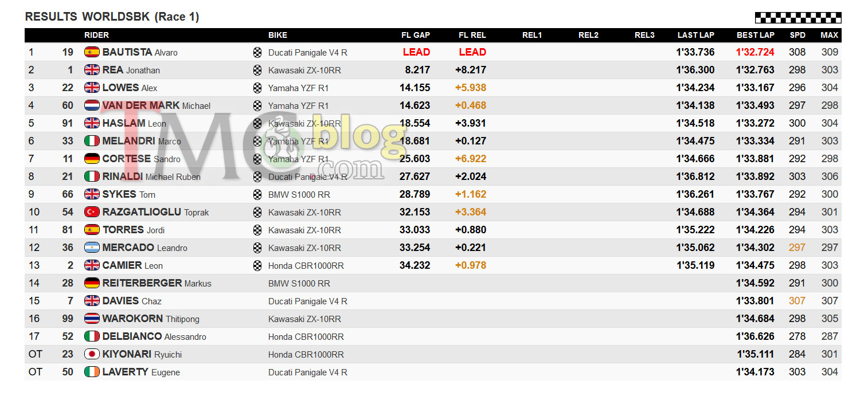This screenshot has width=868, height=400.
Task: Click the REL2 column header
Action: click(588, 35)
